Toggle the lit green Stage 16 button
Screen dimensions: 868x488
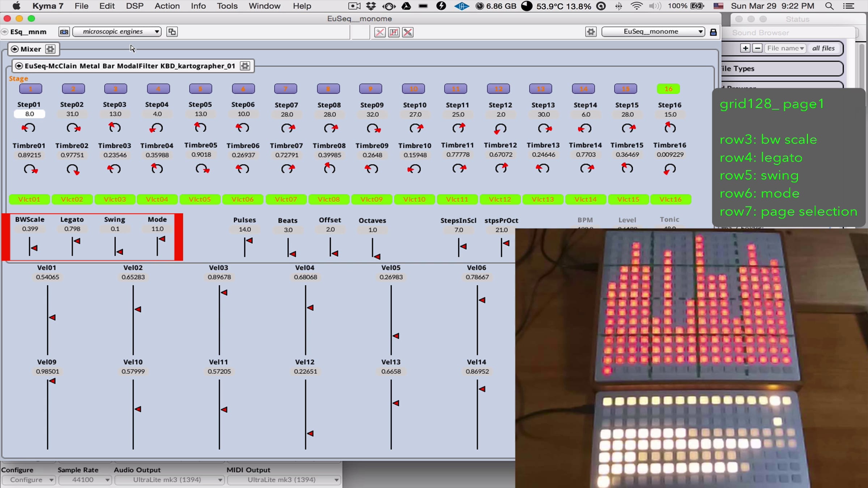tap(668, 89)
